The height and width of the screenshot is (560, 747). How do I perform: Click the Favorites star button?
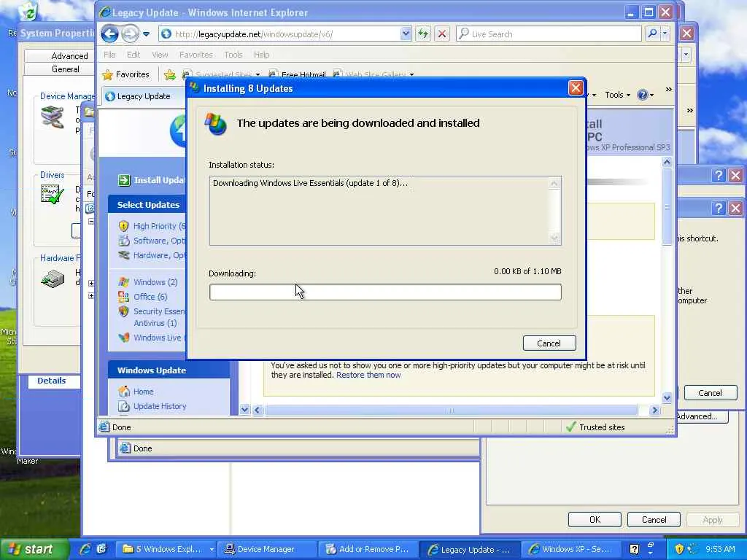pyautogui.click(x=126, y=74)
